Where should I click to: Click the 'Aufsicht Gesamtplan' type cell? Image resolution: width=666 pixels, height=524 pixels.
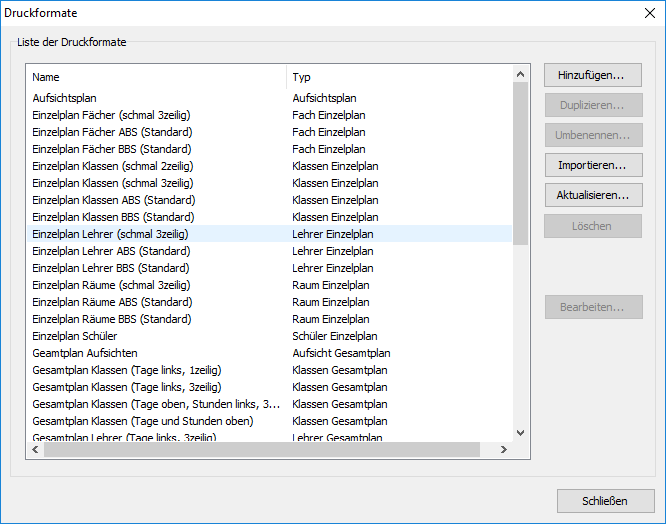point(341,353)
